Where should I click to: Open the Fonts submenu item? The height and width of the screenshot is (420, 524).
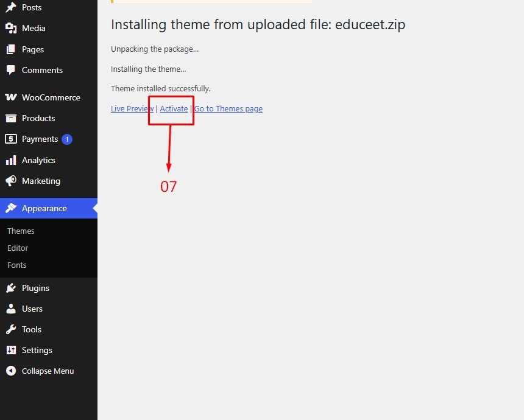(16, 265)
